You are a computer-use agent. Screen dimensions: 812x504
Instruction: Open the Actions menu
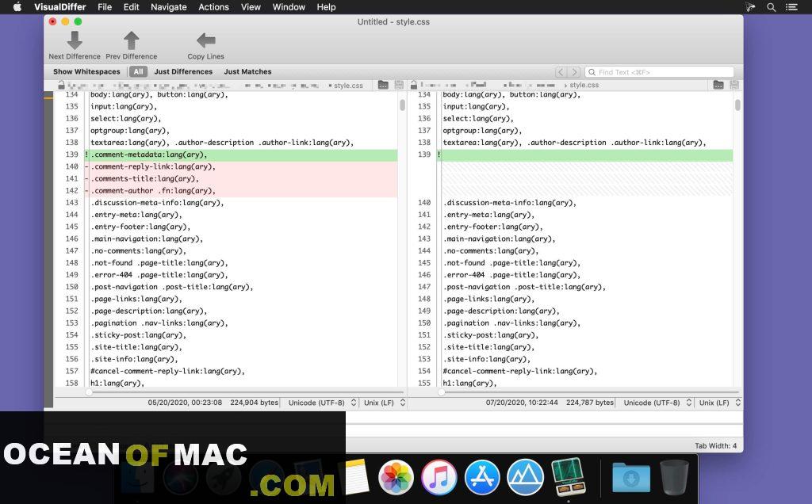pos(213,7)
